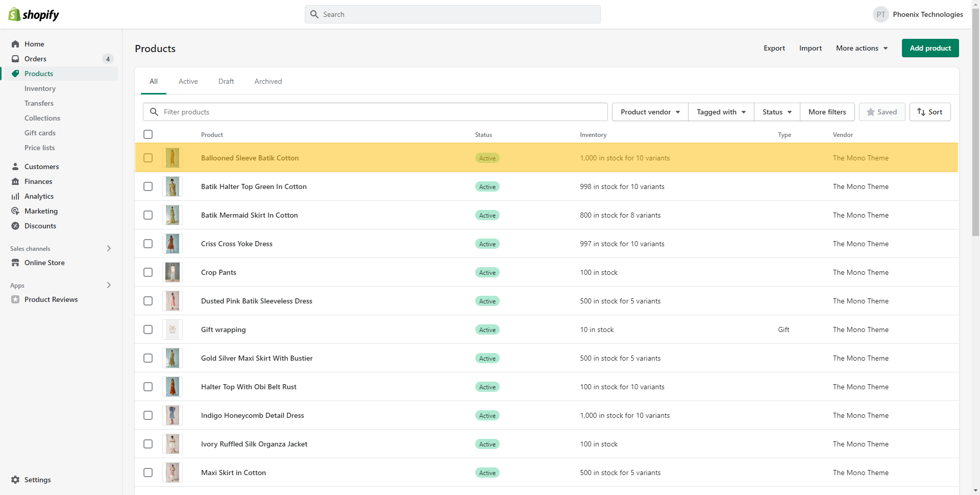This screenshot has height=495, width=980.
Task: Click the Orders inbox icon
Action: 15,59
